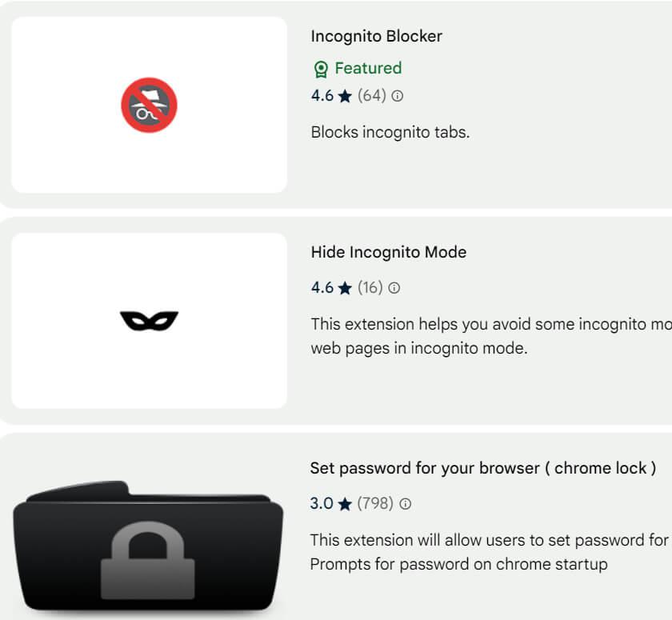672x620 pixels.
Task: Click the black folder padlock icon
Action: (149, 552)
